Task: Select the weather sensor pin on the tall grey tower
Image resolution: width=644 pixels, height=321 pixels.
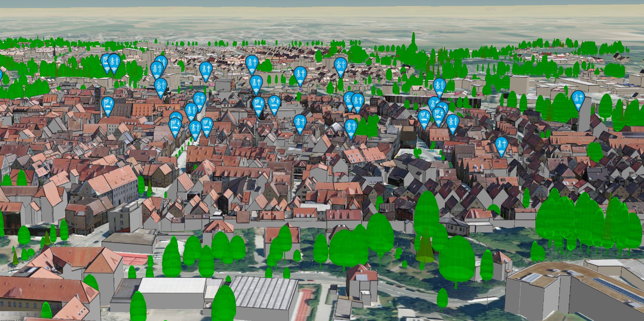Action: tap(578, 100)
